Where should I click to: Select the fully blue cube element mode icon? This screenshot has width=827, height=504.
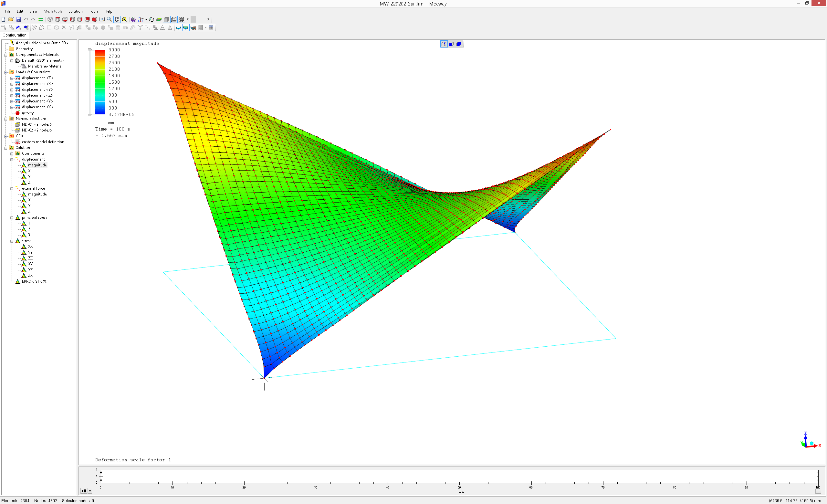(459, 44)
